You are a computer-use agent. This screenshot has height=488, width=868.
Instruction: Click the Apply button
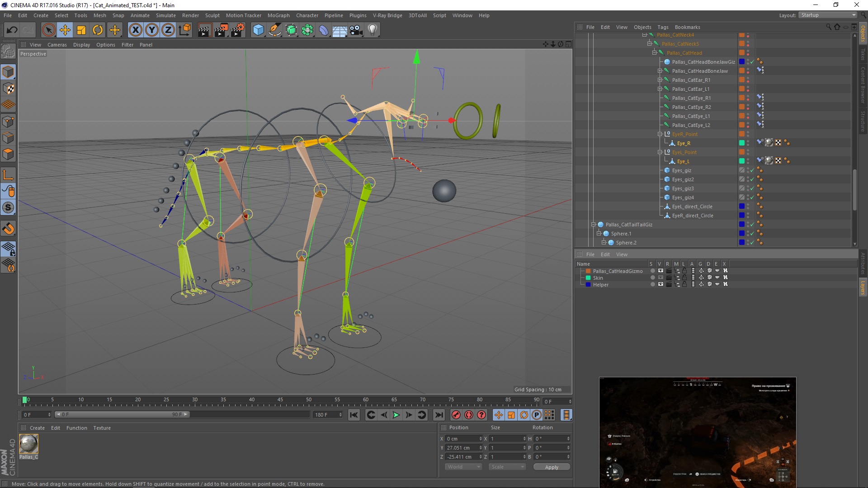(x=551, y=467)
